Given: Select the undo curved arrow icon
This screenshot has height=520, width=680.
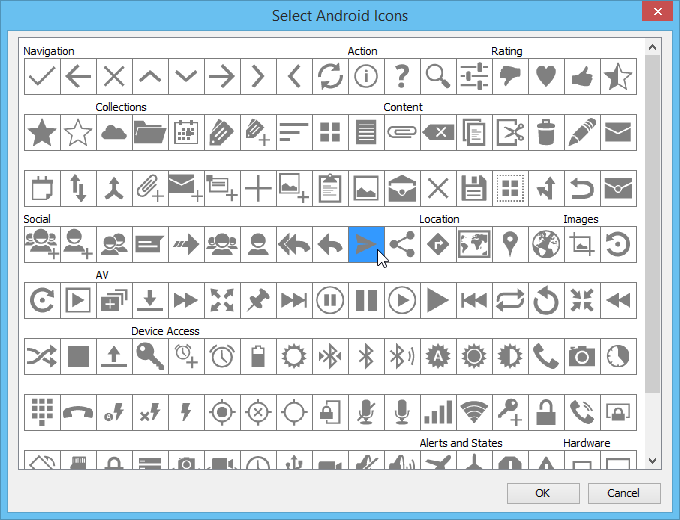Looking at the screenshot, I should pos(582,188).
